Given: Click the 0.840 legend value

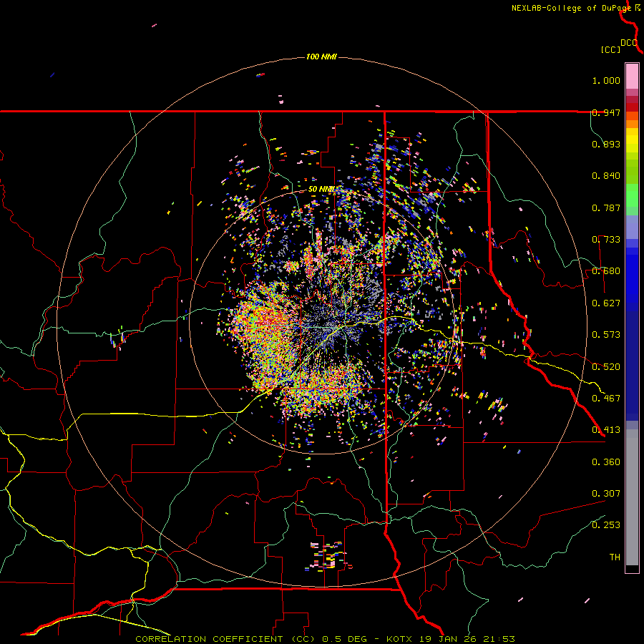Looking at the screenshot, I should pyautogui.click(x=606, y=176).
